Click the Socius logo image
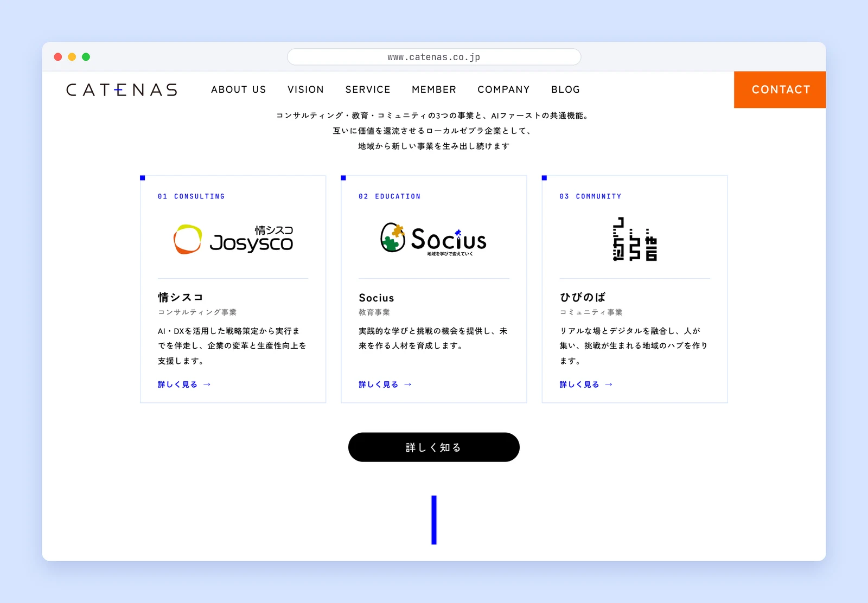 433,239
